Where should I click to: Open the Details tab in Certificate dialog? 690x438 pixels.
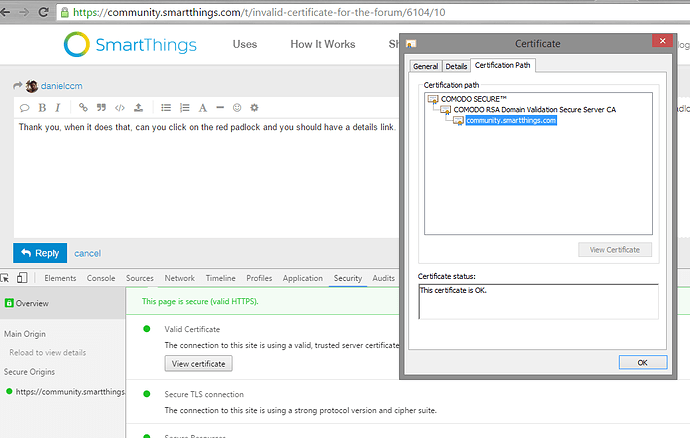click(456, 66)
